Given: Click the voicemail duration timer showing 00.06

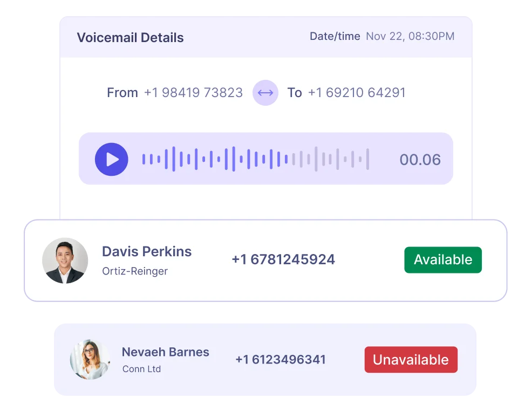Looking at the screenshot, I should (x=420, y=159).
